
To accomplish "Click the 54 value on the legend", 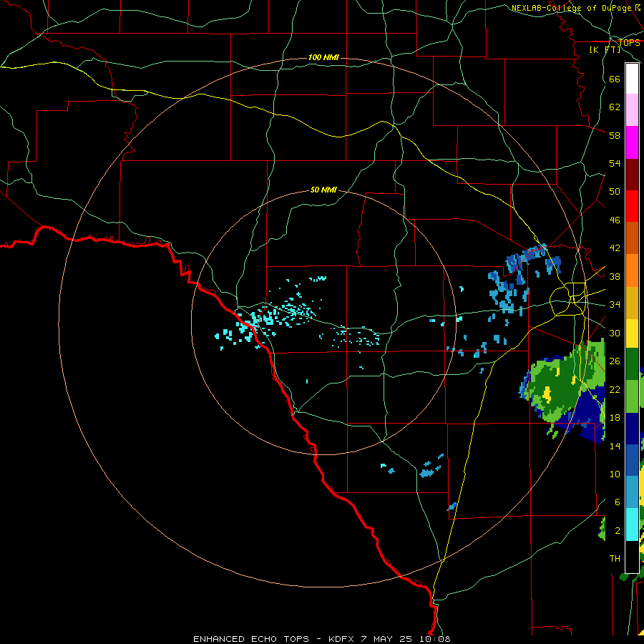I will point(615,163).
